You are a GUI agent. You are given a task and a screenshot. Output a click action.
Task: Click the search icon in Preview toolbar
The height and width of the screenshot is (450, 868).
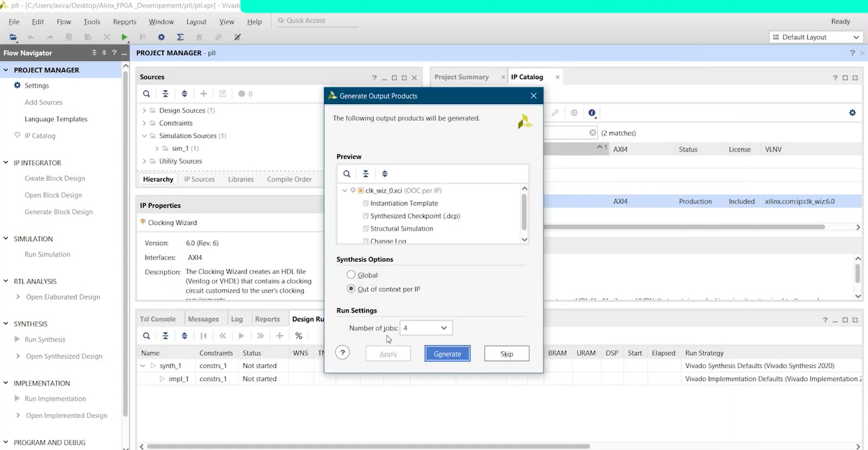click(347, 174)
